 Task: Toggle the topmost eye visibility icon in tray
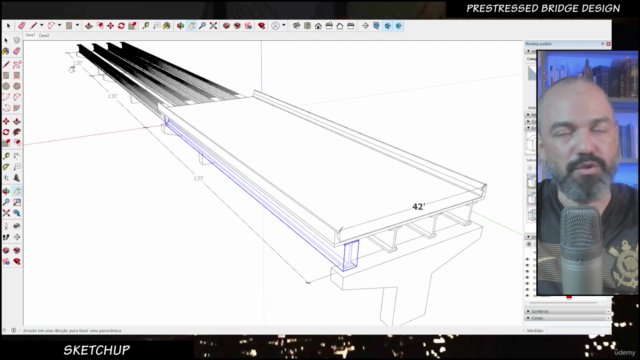[x=527, y=259]
